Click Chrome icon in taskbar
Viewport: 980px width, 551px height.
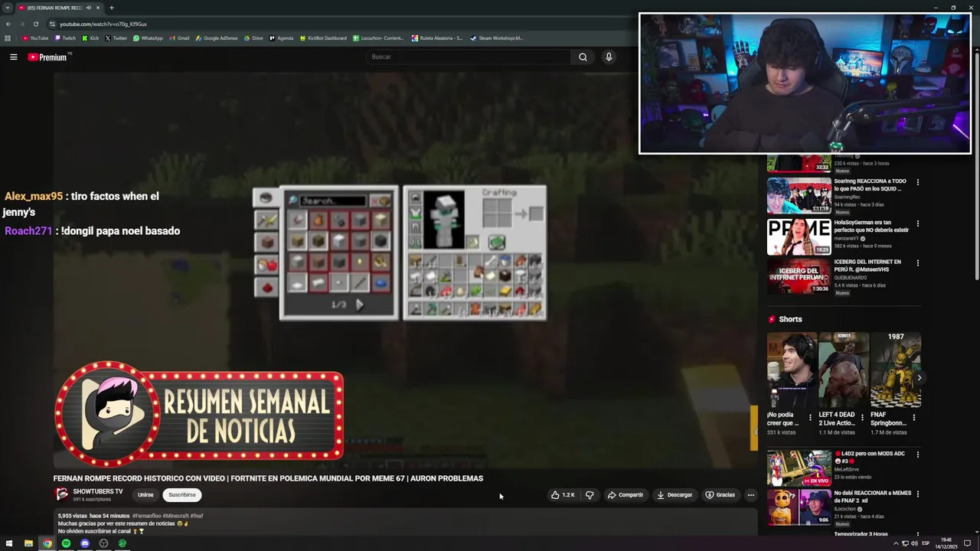[47, 543]
